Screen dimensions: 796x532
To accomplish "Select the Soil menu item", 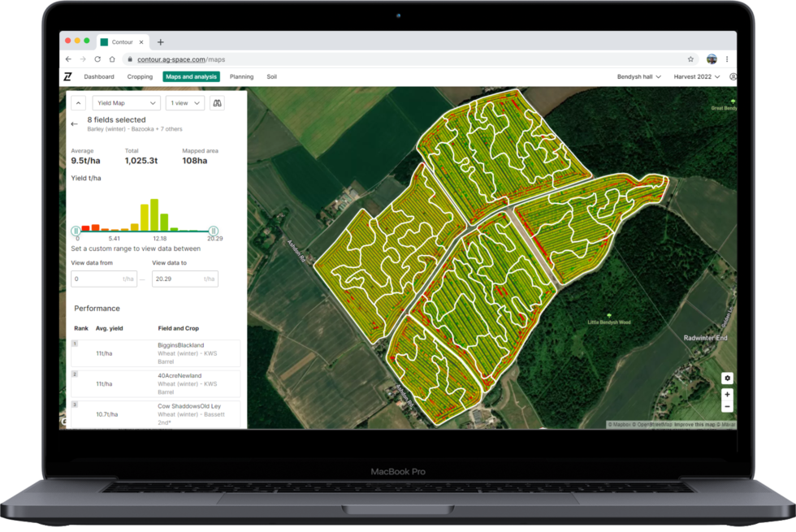I will click(x=272, y=76).
